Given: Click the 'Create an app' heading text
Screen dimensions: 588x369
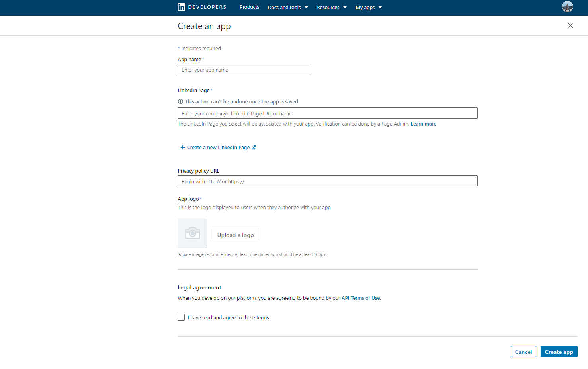Looking at the screenshot, I should (x=204, y=26).
